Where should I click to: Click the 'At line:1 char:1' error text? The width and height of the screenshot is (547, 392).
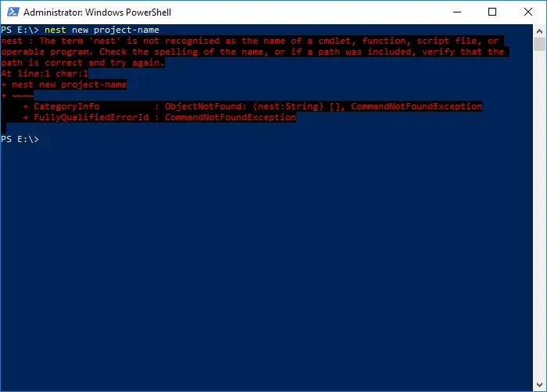(x=45, y=73)
